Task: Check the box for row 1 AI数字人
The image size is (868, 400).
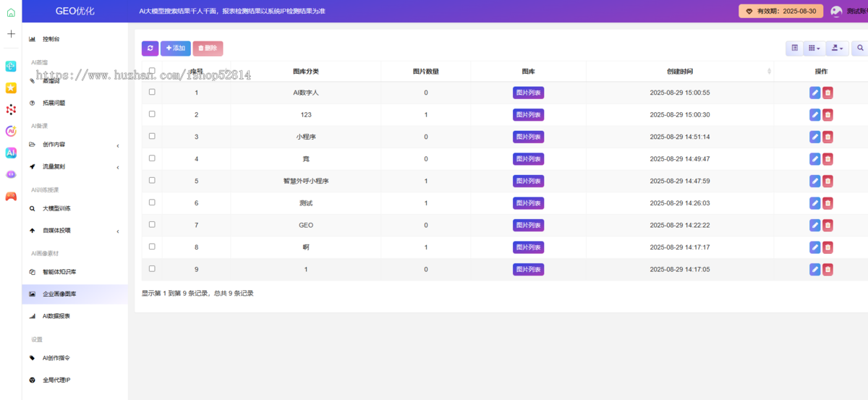Action: pos(152,92)
